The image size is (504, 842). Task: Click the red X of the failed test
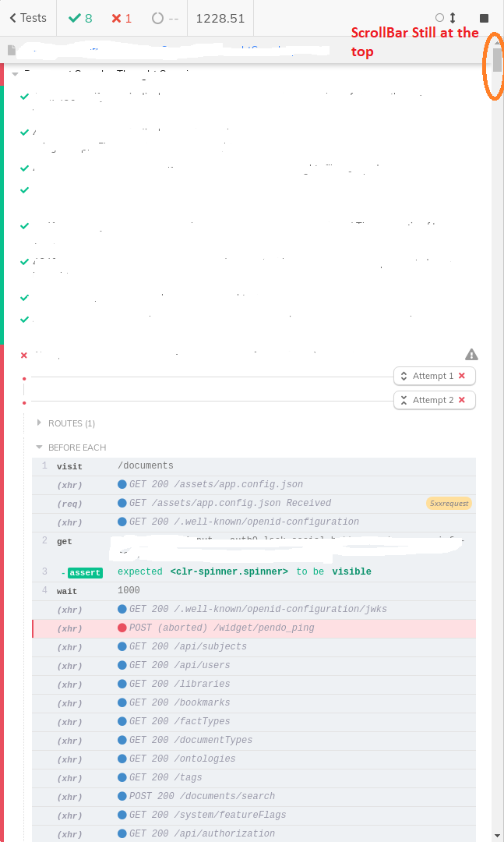(x=23, y=355)
